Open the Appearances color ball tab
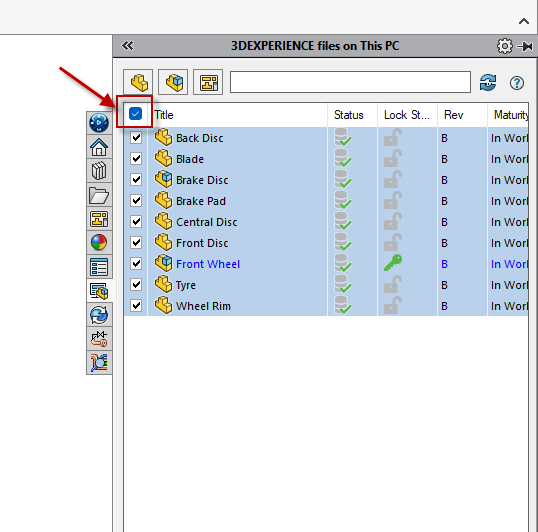 99,243
